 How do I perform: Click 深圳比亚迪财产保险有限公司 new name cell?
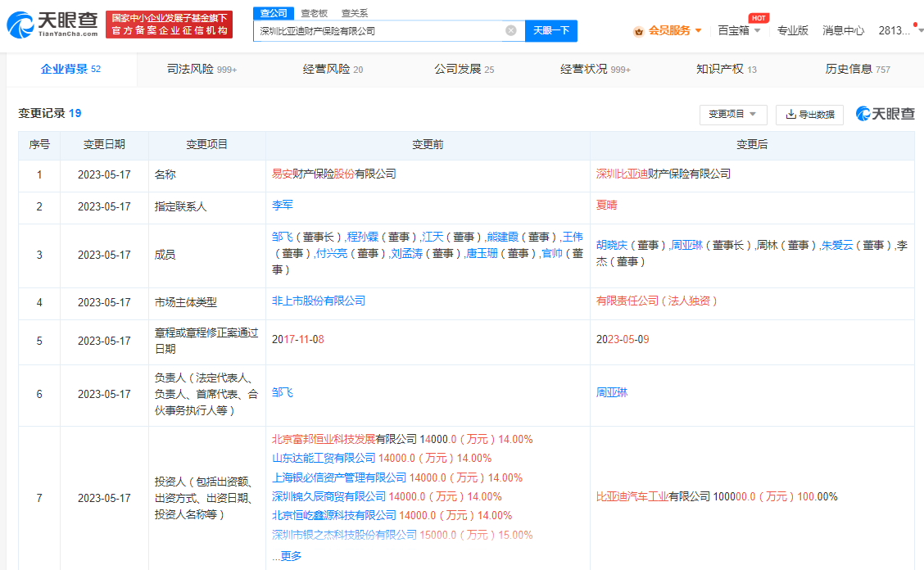coord(663,174)
